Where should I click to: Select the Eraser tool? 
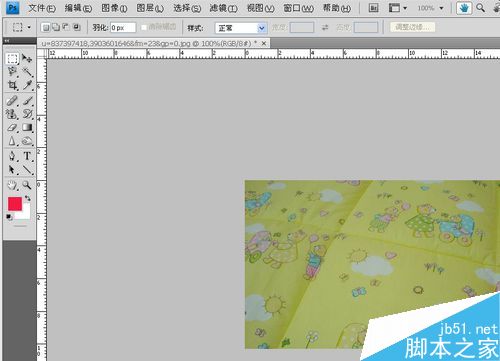point(12,128)
